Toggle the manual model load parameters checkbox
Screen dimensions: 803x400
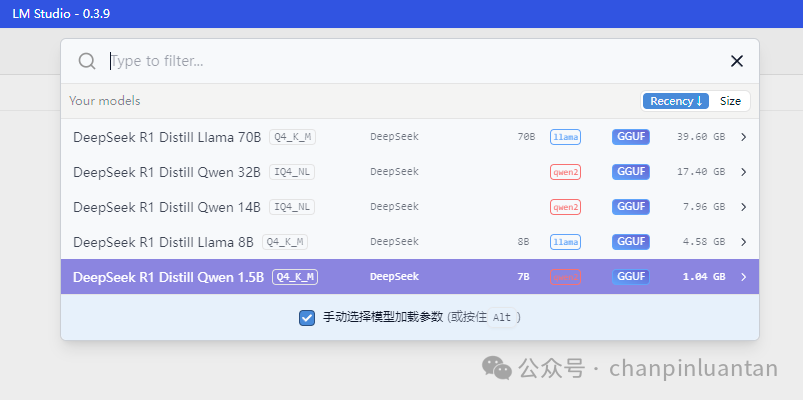click(307, 318)
